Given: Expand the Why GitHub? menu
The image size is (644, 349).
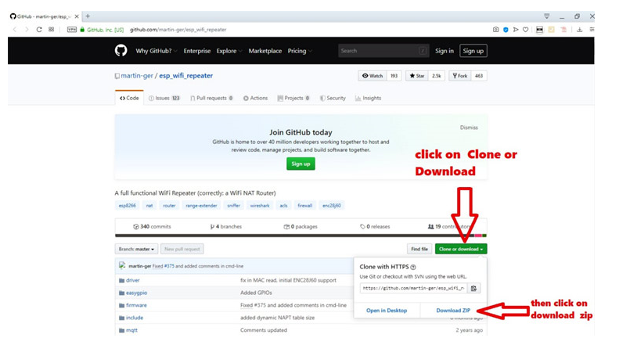Looking at the screenshot, I should (156, 51).
